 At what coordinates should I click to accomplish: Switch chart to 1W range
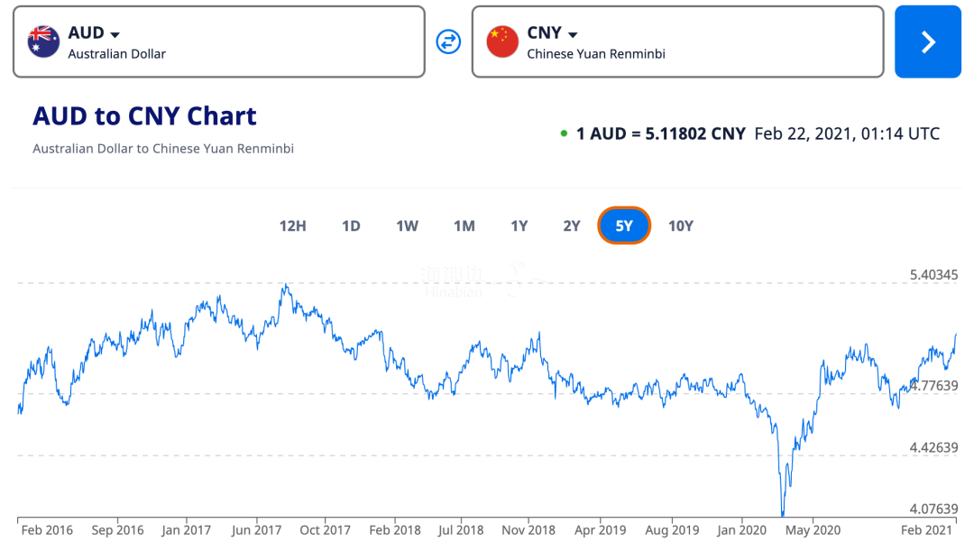pyautogui.click(x=407, y=225)
